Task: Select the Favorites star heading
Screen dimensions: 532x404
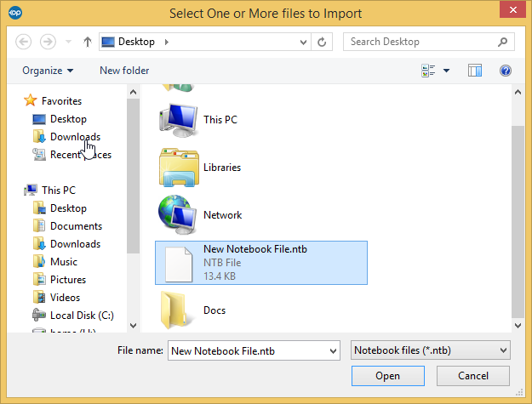Action: [53, 100]
